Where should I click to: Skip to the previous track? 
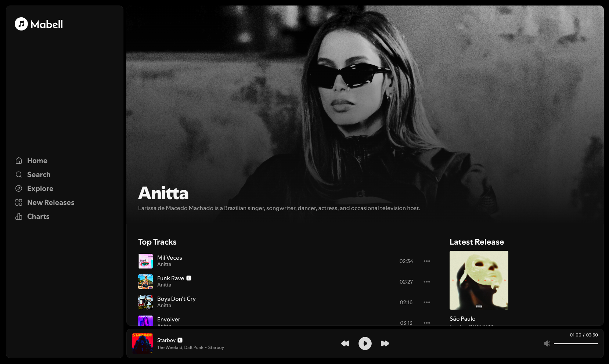click(345, 343)
